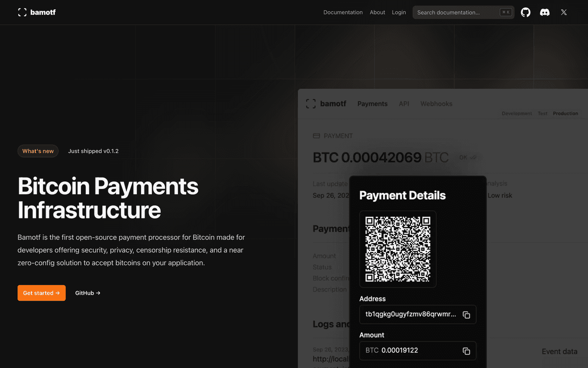588x368 pixels.
Task: Click the Bitcoin Payments Infrastructure headline
Action: tap(108, 198)
